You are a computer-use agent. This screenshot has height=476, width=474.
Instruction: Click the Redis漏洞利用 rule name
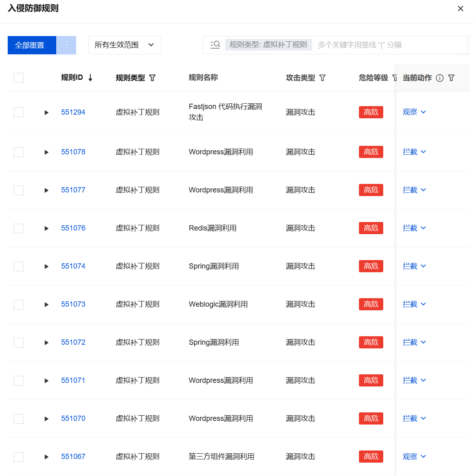point(213,228)
